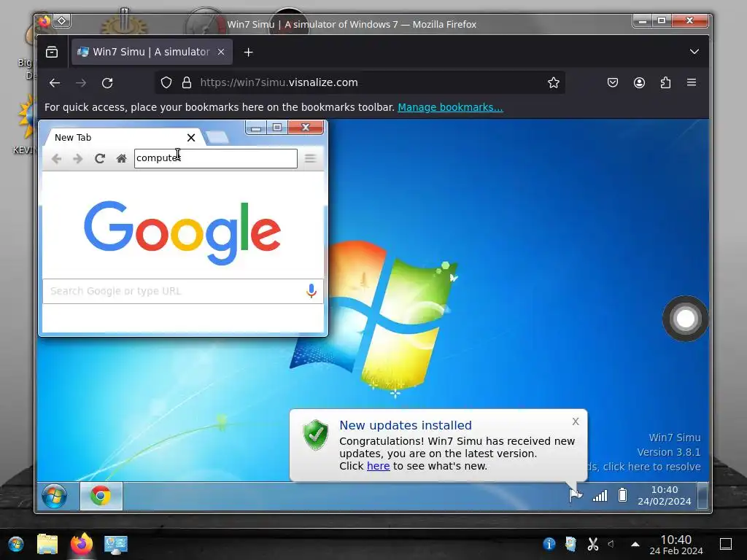The width and height of the screenshot is (747, 560).
Task: Open Firefox View recent browsing icon
Action: (x=52, y=52)
